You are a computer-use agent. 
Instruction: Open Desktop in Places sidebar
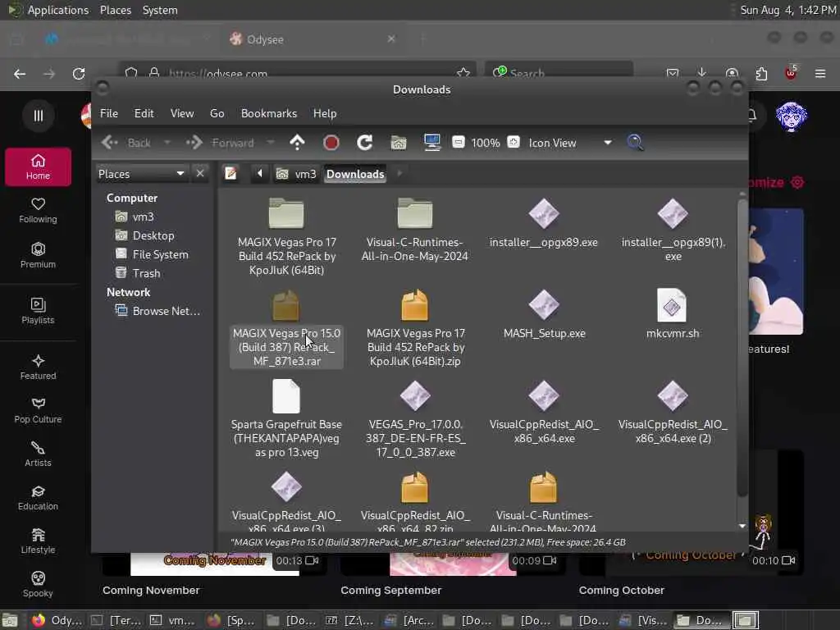tap(144, 235)
